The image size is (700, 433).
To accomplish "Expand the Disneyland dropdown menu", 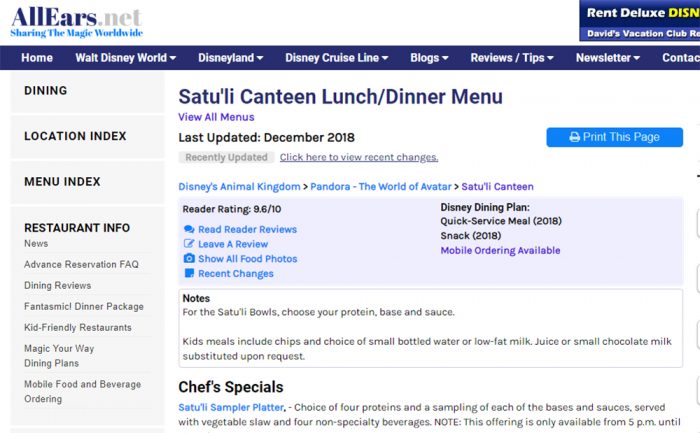I will click(230, 58).
